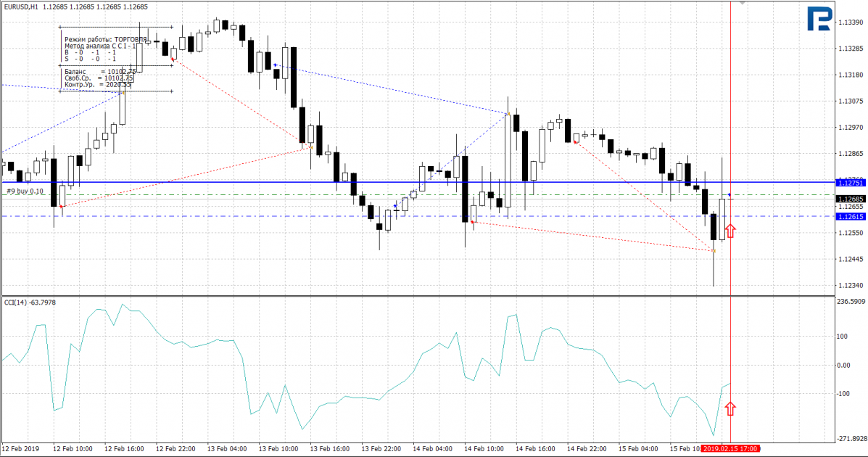
Task: Select the #9 buy 0.10 order label
Action: click(25, 191)
